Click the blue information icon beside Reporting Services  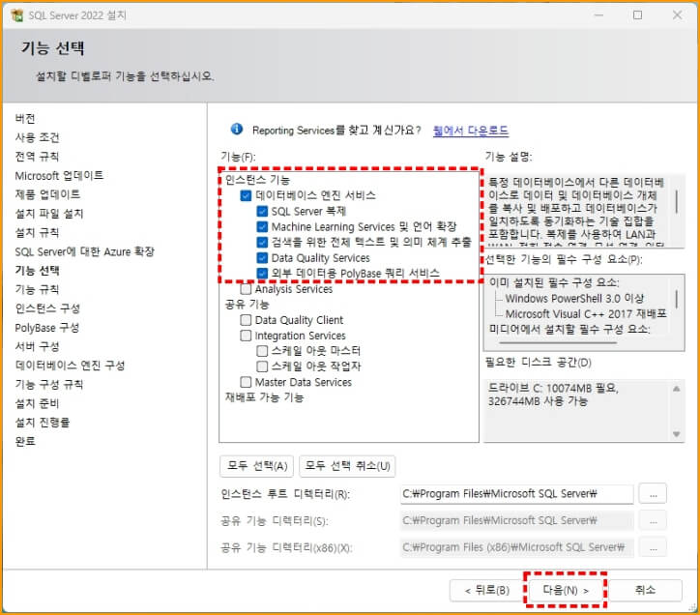237,129
